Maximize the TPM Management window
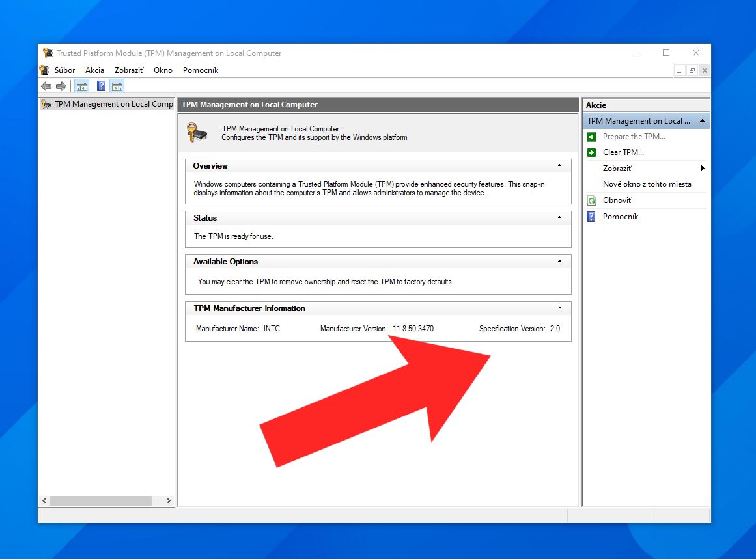This screenshot has height=559, width=756. pyautogui.click(x=666, y=53)
